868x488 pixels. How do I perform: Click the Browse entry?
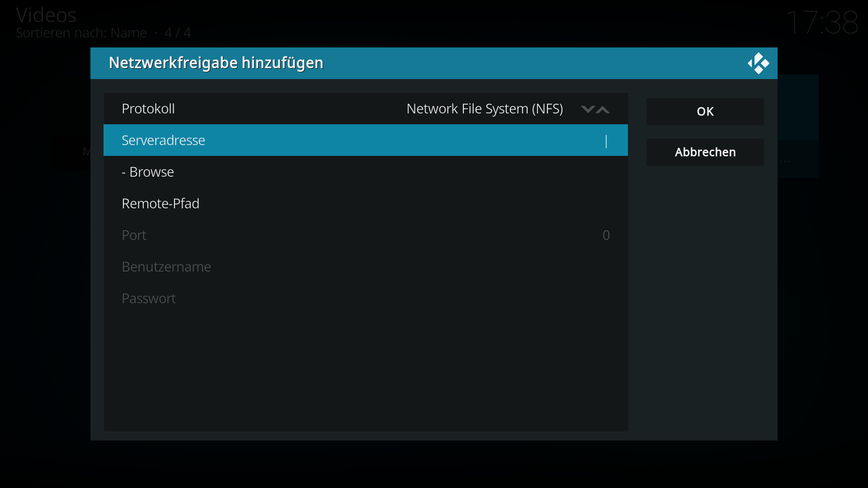click(366, 172)
